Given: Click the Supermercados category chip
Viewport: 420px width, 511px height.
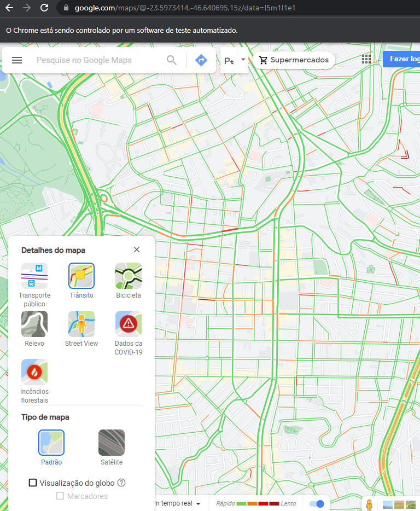Looking at the screenshot, I should [x=294, y=60].
